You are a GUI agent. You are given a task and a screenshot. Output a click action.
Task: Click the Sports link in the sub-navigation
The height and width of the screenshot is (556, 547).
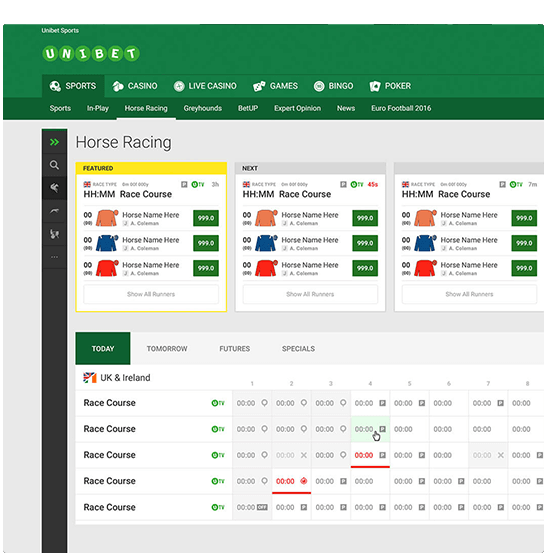(60, 108)
